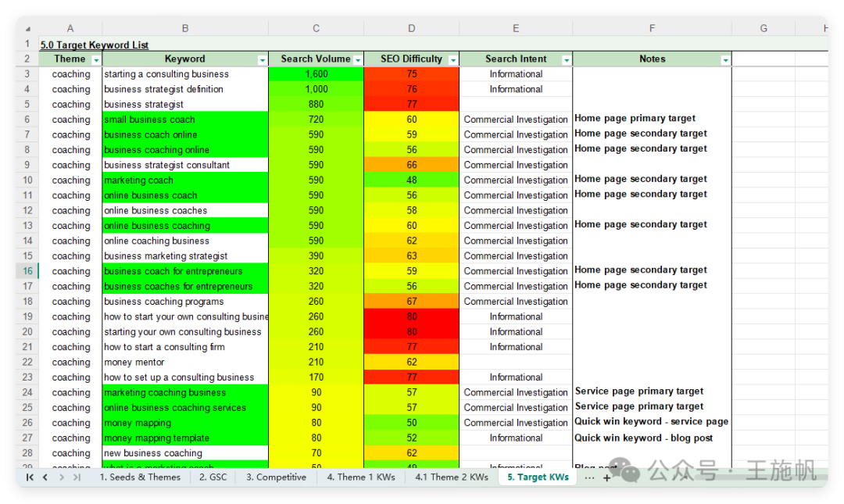
Task: Select SEO difficulty cell 48
Action: (x=411, y=181)
